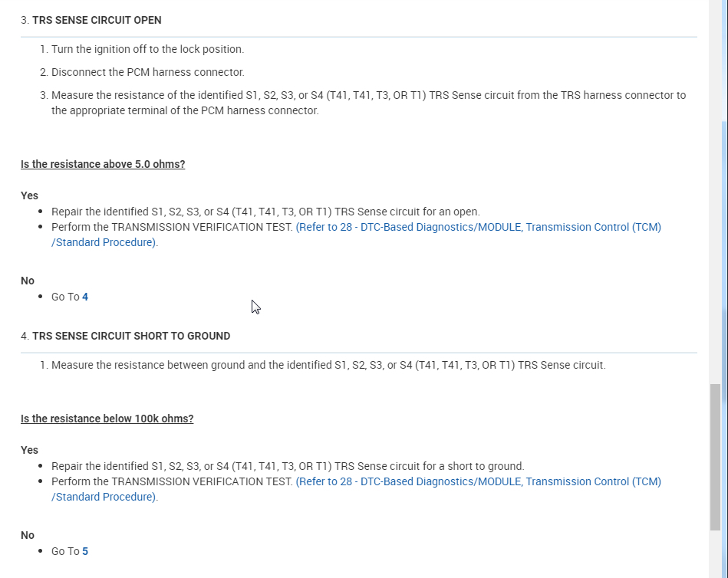The image size is (728, 578).
Task: Click the question about resistance below 100k ohms
Action: point(107,419)
